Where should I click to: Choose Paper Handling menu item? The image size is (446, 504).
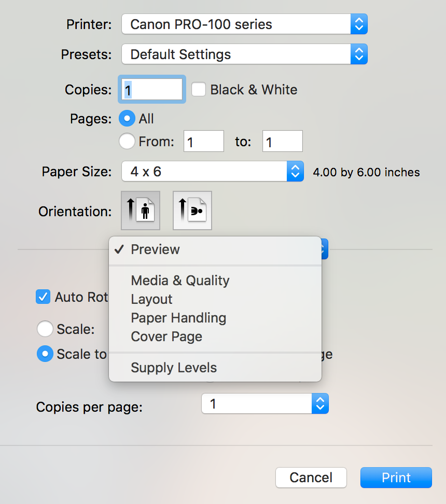tap(178, 318)
